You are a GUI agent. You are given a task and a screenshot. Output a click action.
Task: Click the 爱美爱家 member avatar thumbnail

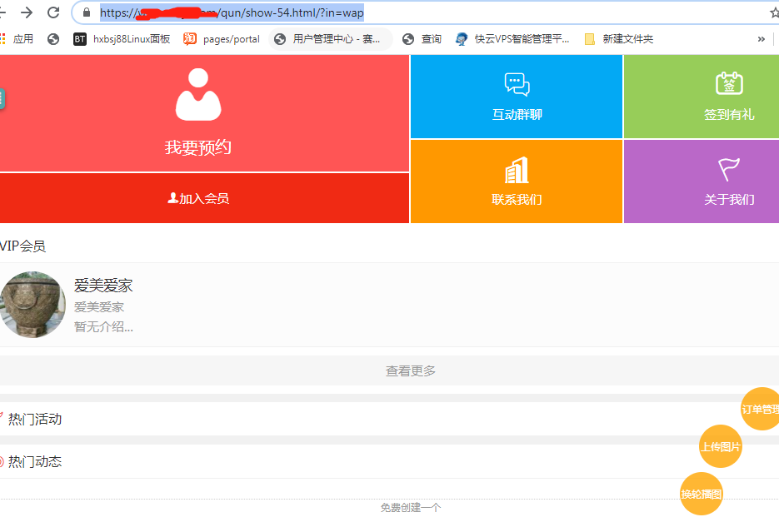[x=32, y=305]
